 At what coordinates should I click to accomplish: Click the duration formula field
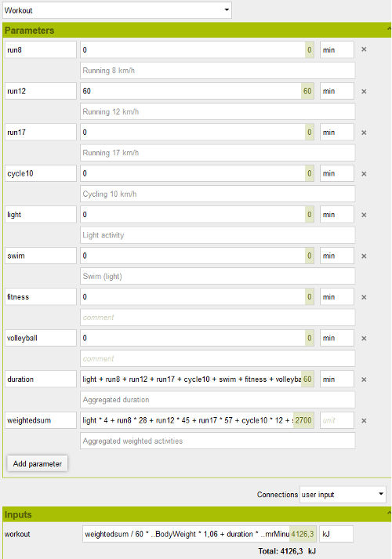[197, 379]
